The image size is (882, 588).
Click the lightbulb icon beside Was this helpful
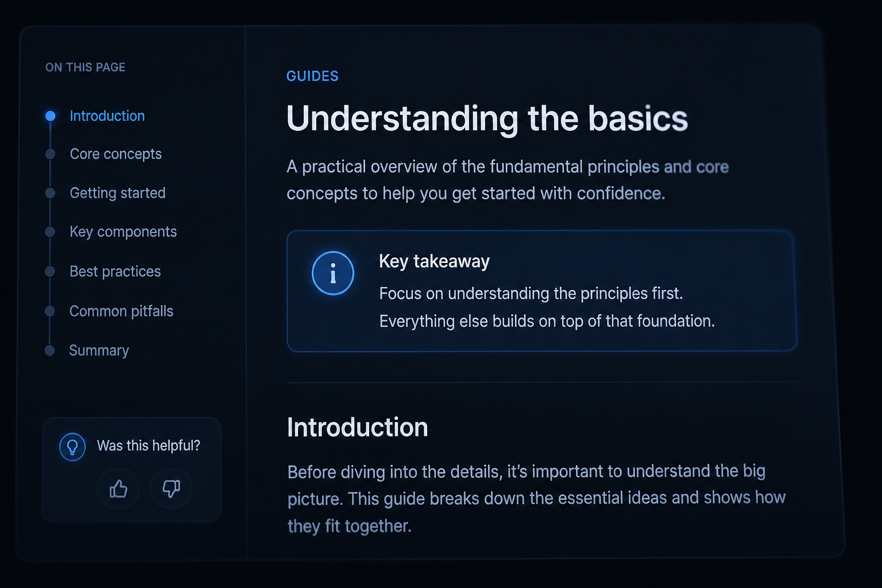click(72, 446)
